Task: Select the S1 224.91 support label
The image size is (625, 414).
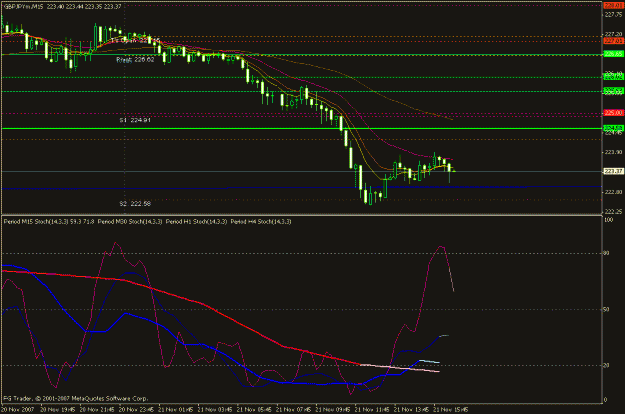Action: tap(135, 120)
